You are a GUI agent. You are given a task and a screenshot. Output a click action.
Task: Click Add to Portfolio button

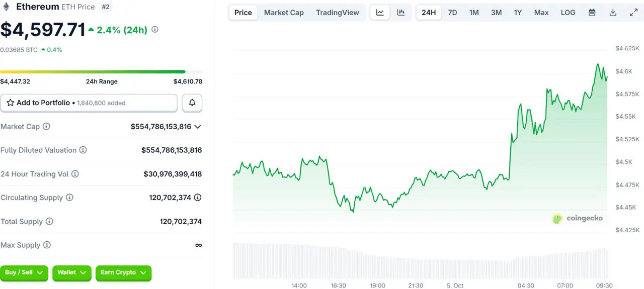coord(89,103)
